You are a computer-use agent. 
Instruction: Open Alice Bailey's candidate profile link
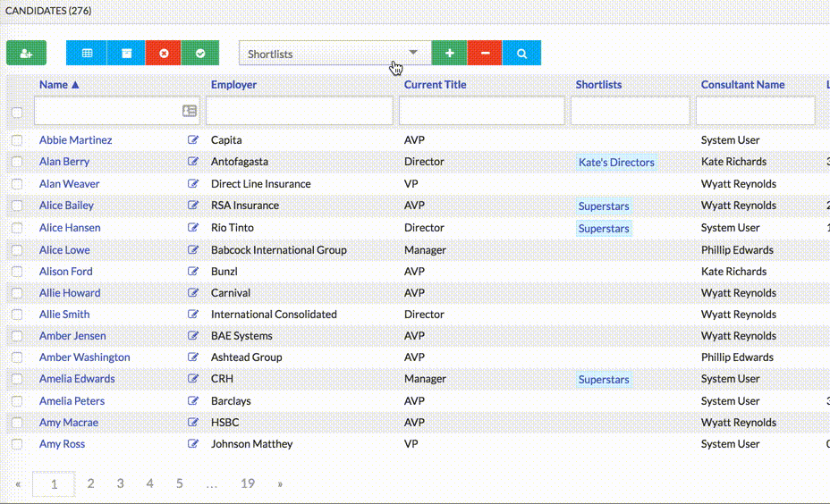(x=66, y=206)
